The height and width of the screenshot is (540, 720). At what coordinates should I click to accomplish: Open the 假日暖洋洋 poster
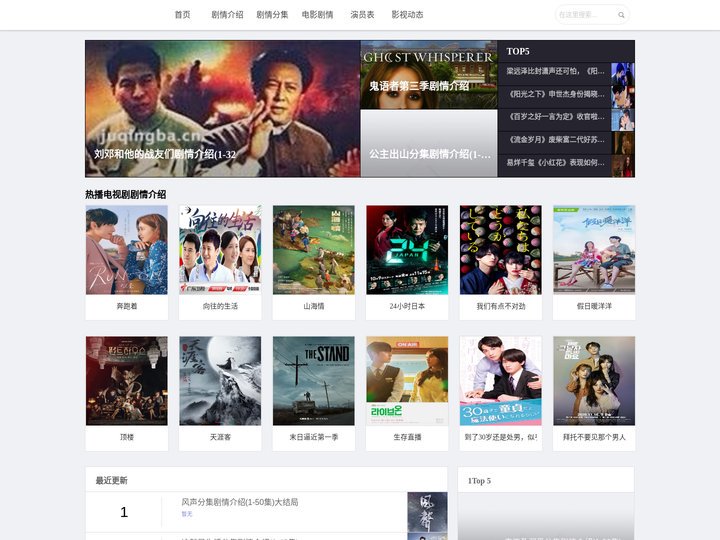594,250
